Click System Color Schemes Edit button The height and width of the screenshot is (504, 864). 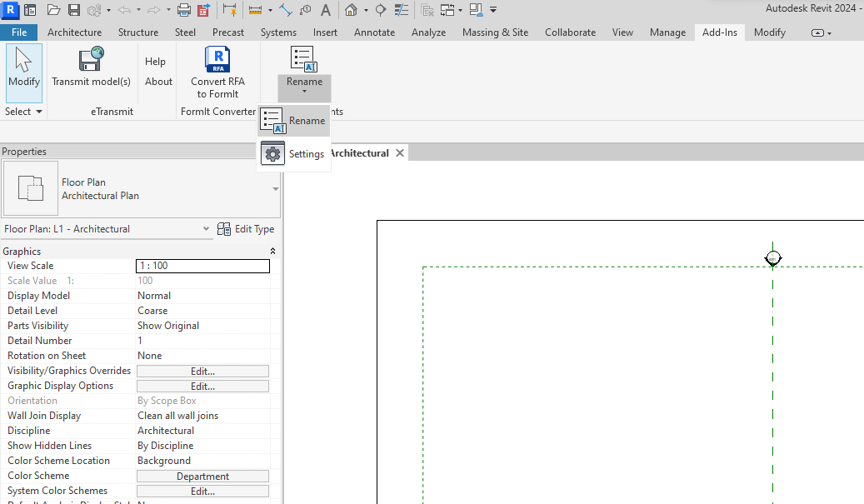click(202, 492)
